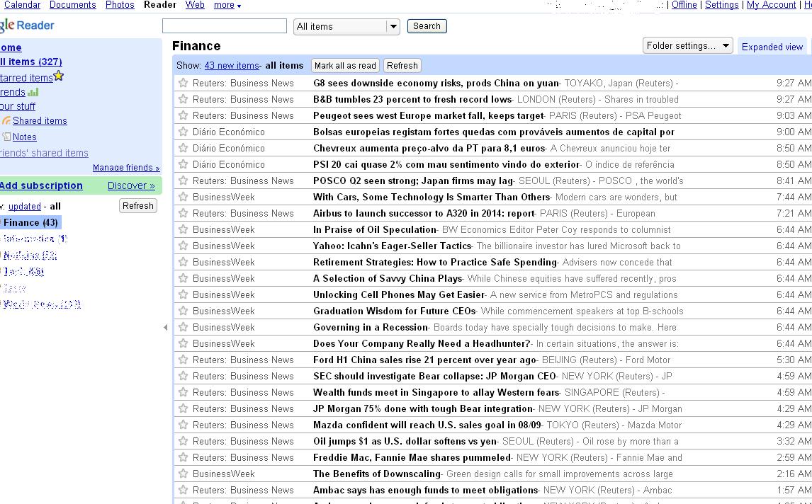Click star icon for A Selection of Savvy China Plays

(183, 278)
